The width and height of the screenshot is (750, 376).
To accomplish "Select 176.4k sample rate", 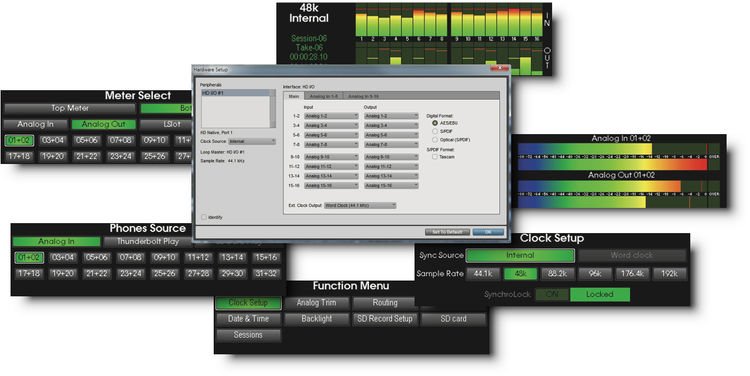I will [632, 274].
